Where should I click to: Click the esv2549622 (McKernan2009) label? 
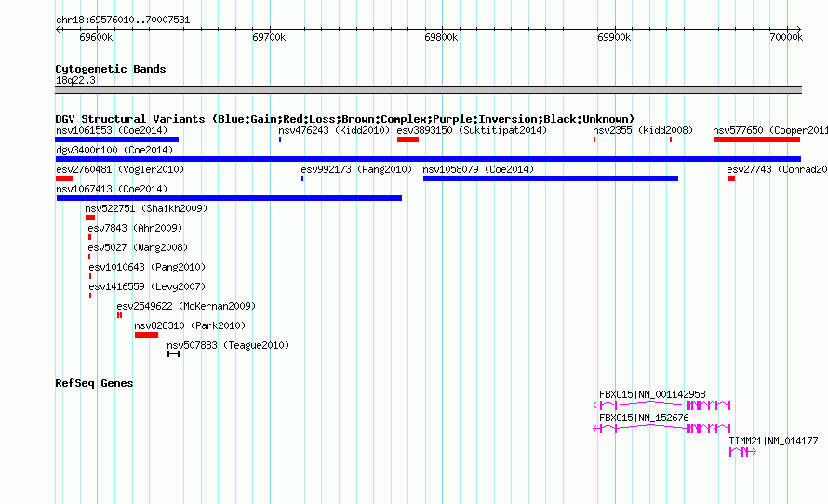click(x=186, y=306)
